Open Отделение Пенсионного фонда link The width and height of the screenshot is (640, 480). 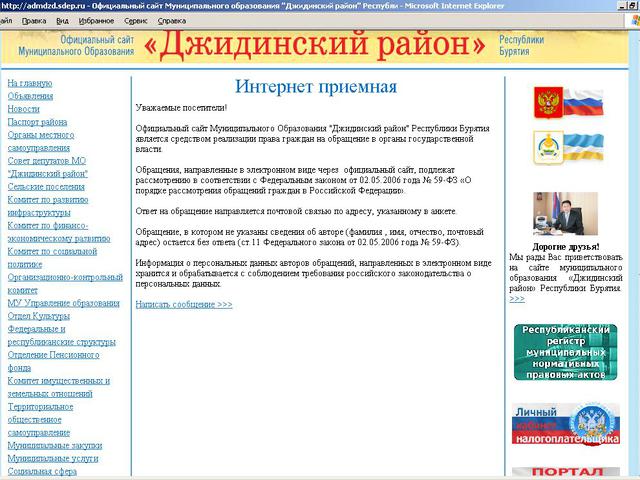click(53, 361)
